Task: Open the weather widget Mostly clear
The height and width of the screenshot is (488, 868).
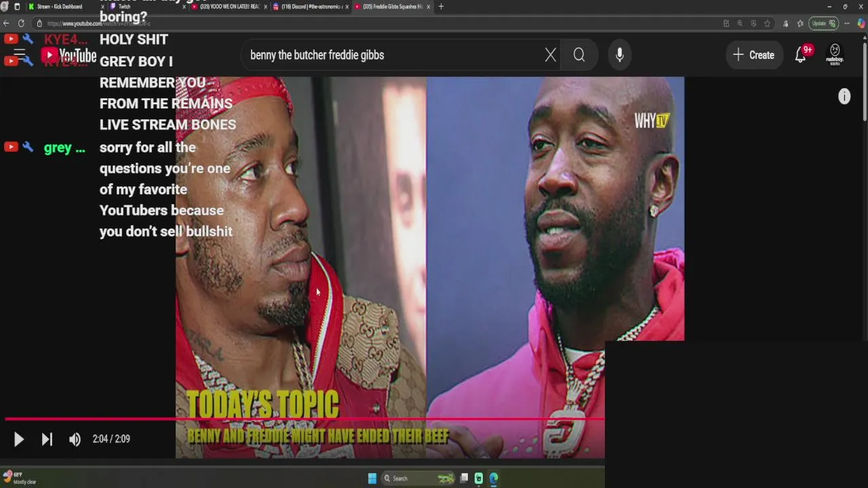Action: coord(20,478)
